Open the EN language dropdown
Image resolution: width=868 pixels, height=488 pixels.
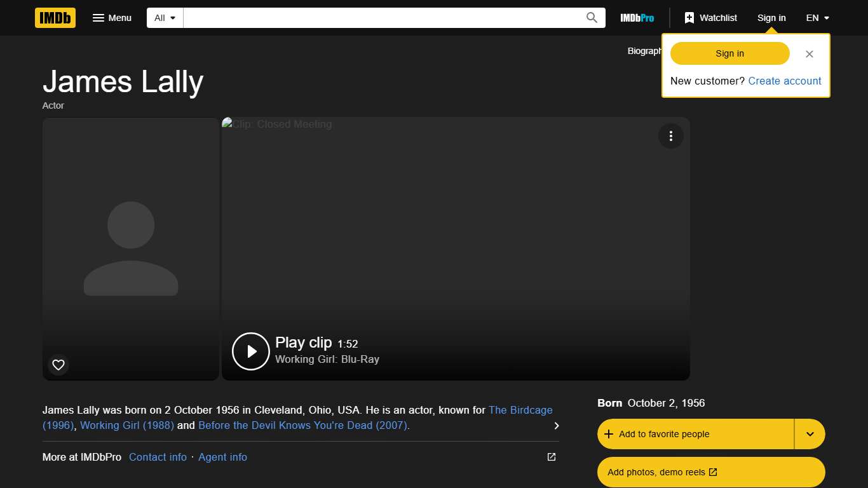pos(817,18)
